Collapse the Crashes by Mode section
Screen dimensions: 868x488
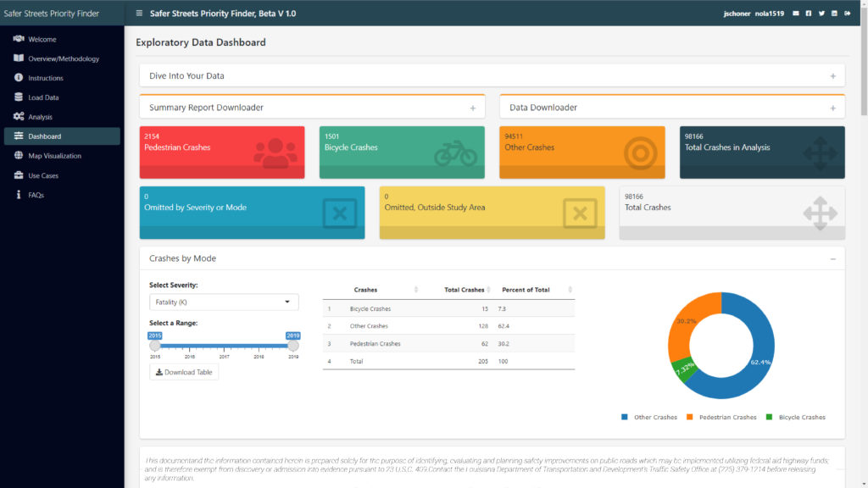coord(833,259)
